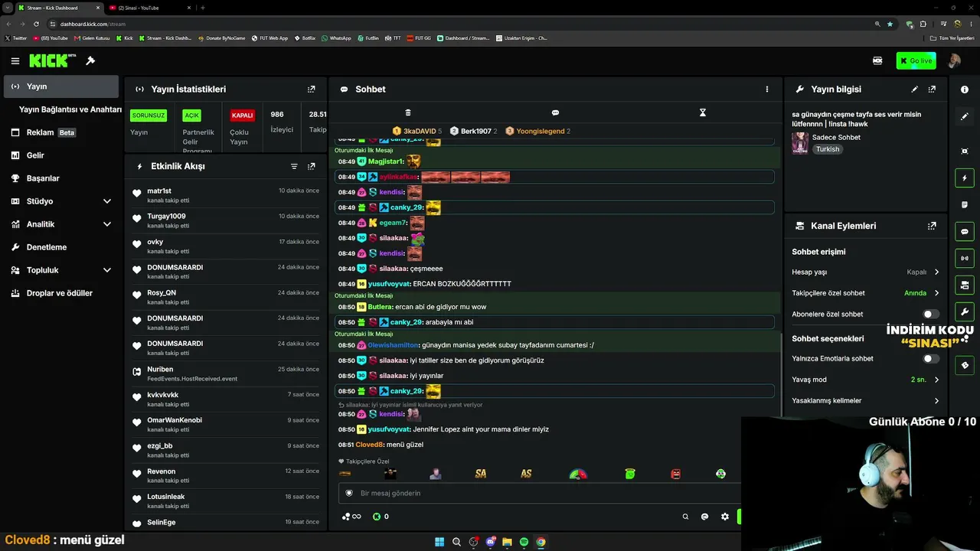Open the Twitter bookmark
Viewport: 980px width, 551px height.
click(15, 37)
